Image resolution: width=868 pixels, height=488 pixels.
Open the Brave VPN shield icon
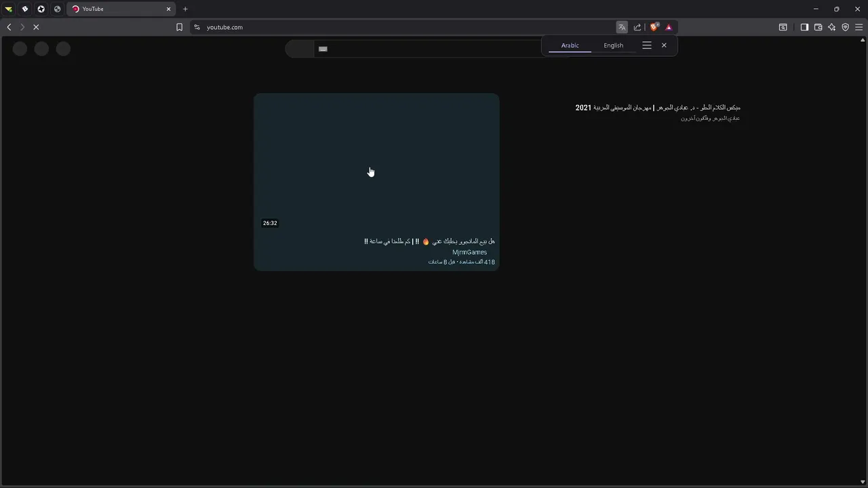point(845,27)
